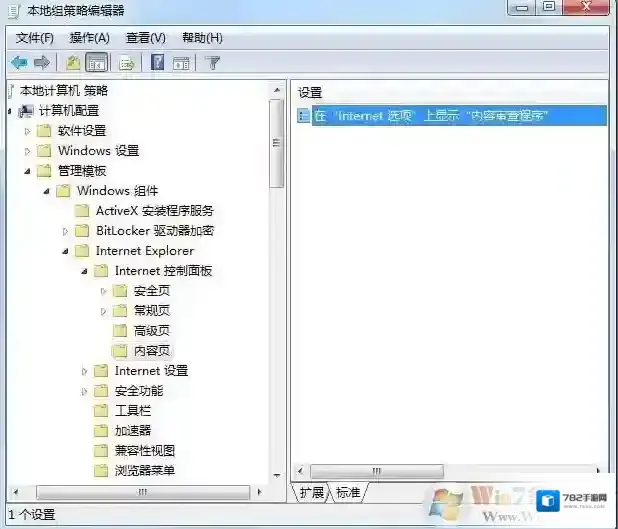Click the folder icon beside ActiveX 安装程序服务

pos(82,210)
